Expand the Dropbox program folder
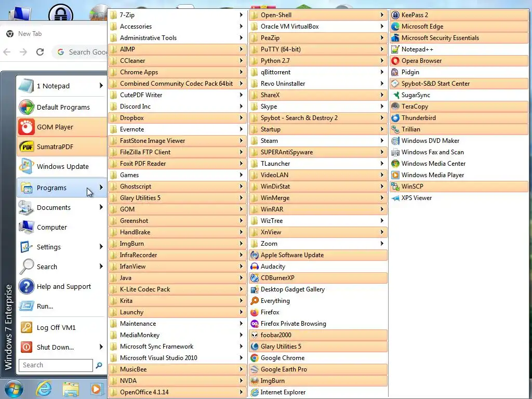The height and width of the screenshot is (399, 532). coord(178,118)
